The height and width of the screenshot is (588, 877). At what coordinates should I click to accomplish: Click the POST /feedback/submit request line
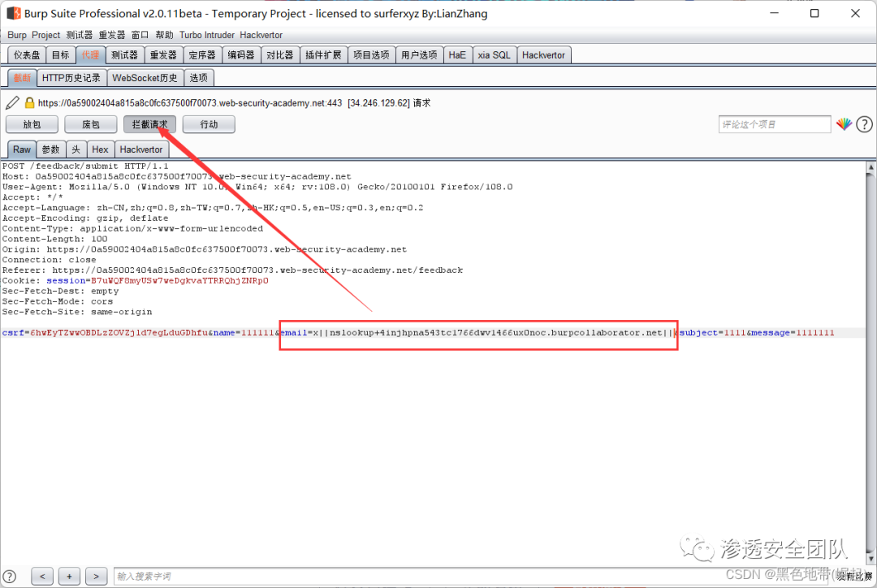85,166
